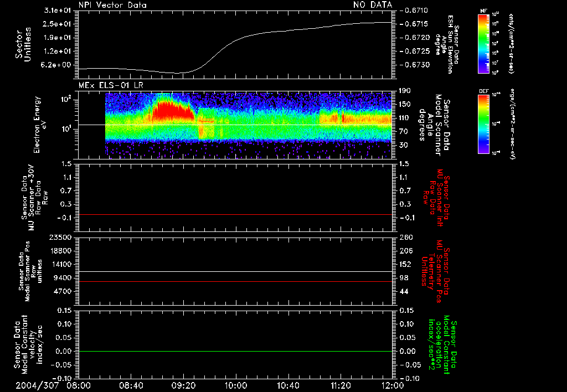The image size is (567, 392).
Task: Click the '206' telemetry tick value
Action: [x=406, y=251]
